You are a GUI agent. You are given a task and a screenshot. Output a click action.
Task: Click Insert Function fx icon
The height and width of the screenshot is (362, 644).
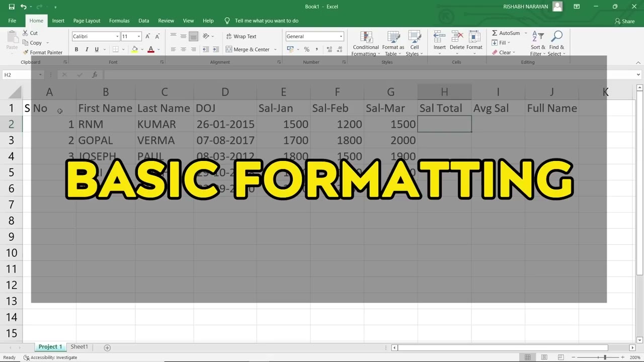point(94,75)
